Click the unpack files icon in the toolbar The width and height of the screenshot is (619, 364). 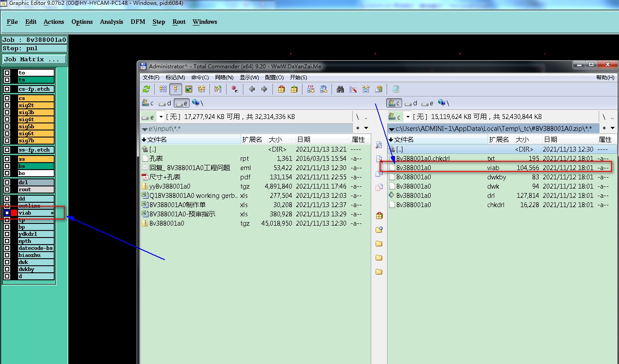coord(294,89)
